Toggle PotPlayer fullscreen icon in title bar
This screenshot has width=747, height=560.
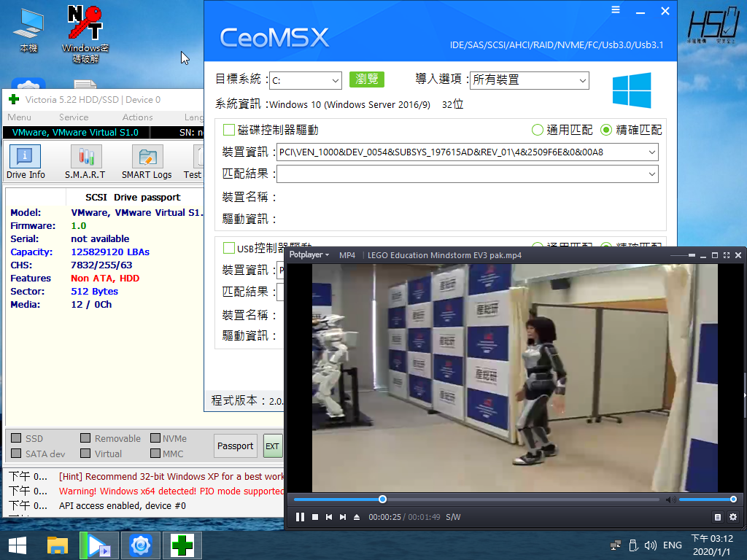coord(727,255)
